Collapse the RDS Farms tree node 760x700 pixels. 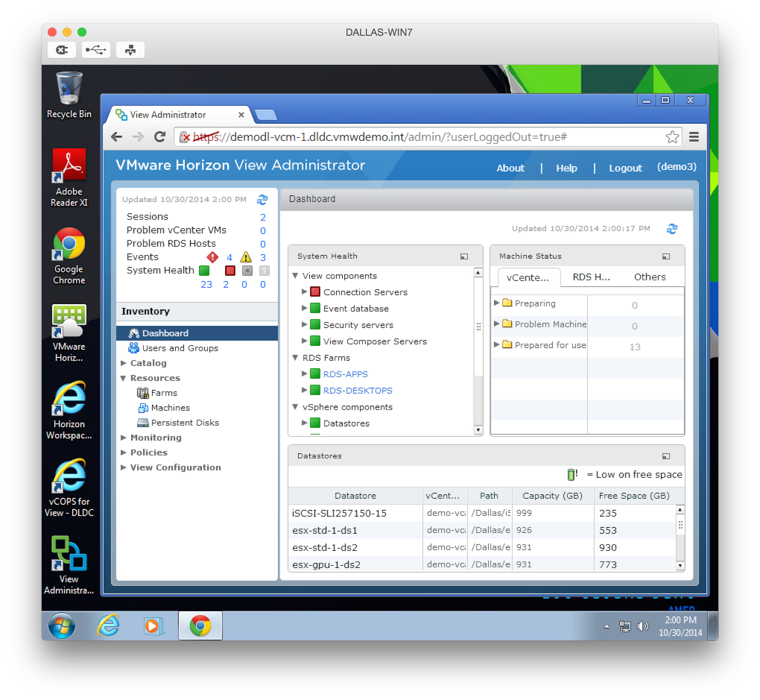(x=295, y=358)
